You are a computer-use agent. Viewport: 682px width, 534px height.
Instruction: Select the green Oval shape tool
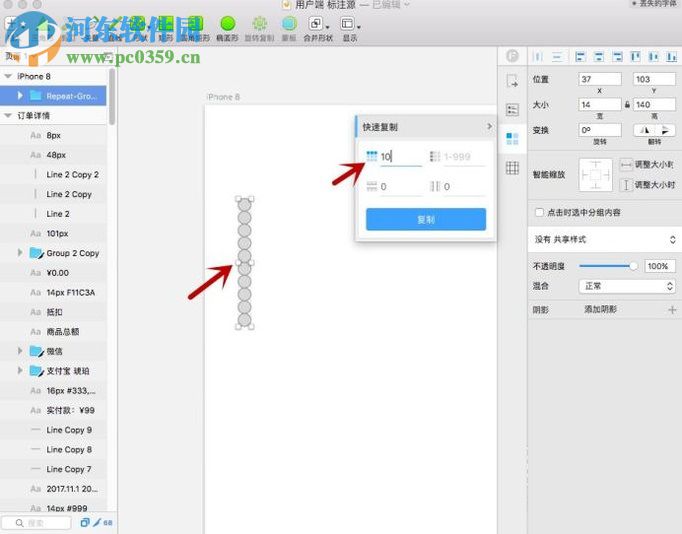point(227,24)
